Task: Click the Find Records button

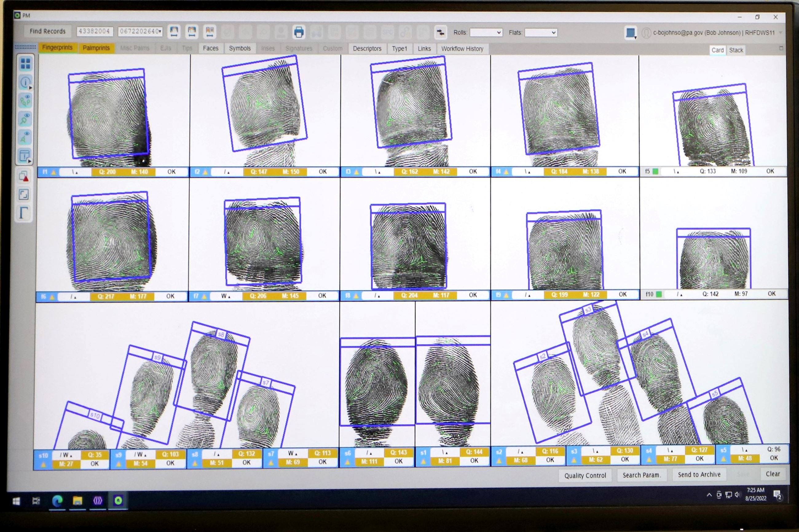Action: 48,31
